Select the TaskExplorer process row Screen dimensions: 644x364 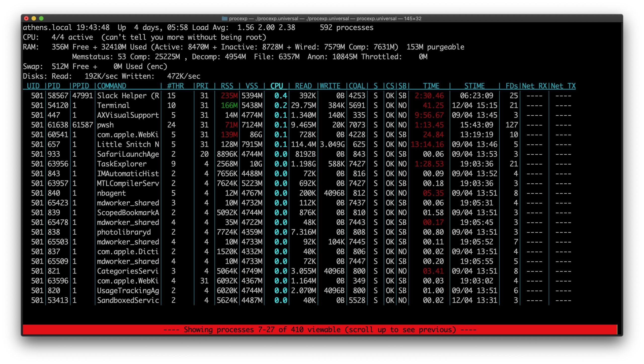pyautogui.click(x=122, y=164)
